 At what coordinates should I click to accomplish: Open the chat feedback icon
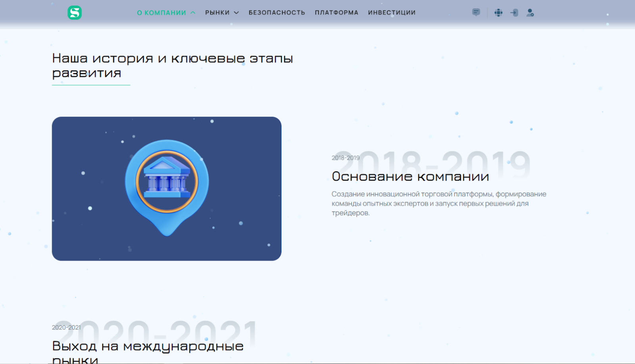475,12
